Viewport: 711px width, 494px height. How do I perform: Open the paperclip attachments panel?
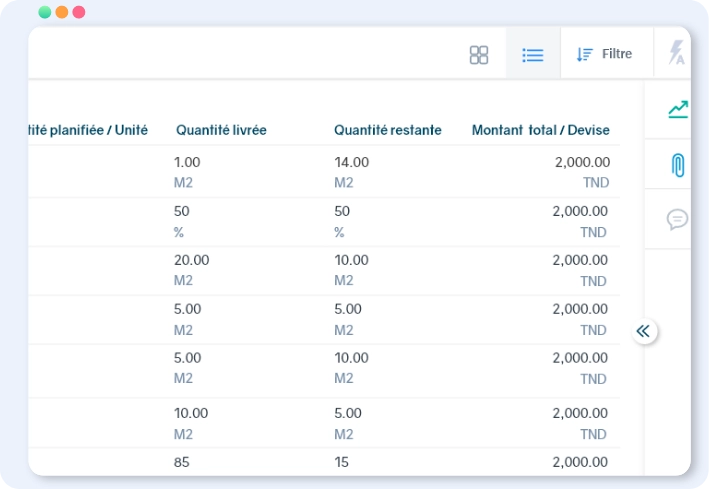677,165
